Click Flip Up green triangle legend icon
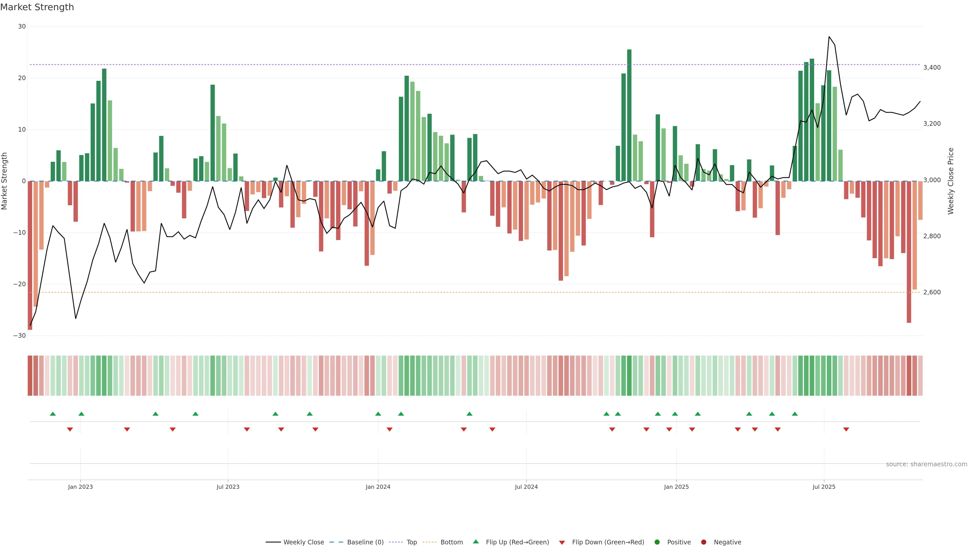The height and width of the screenshot is (551, 980). [x=475, y=542]
